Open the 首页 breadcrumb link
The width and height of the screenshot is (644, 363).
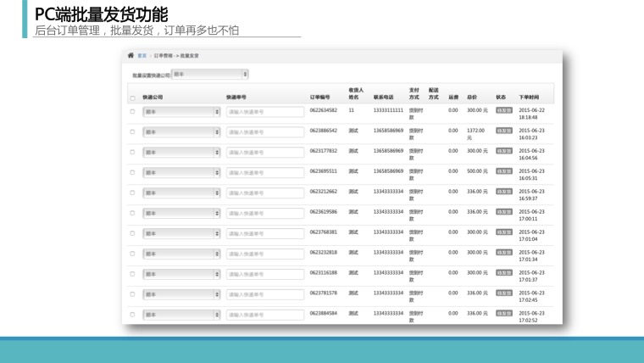point(142,56)
